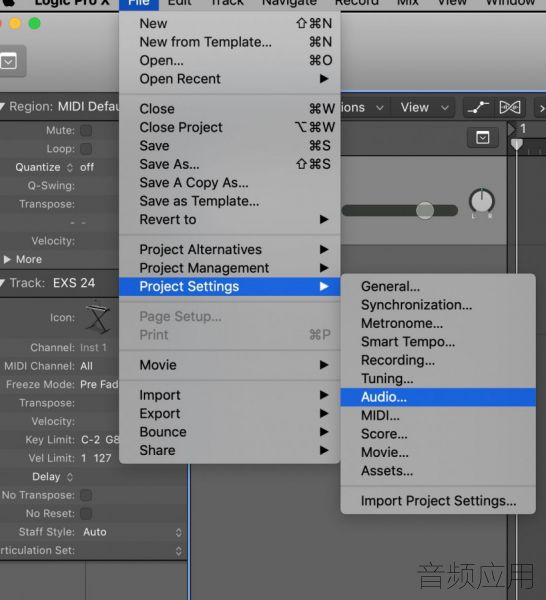Click Save in the File menu
546x600 pixels.
click(230, 146)
